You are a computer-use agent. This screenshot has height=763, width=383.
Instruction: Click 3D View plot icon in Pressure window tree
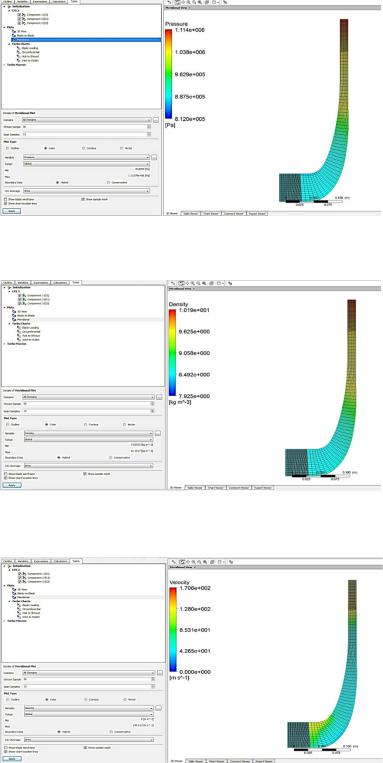click(x=15, y=31)
